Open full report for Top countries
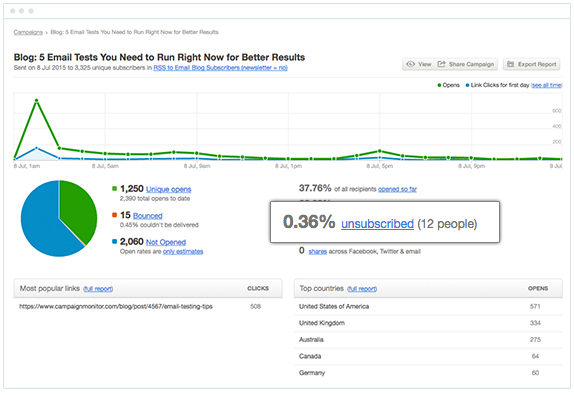The height and width of the screenshot is (395, 574). 362,289
